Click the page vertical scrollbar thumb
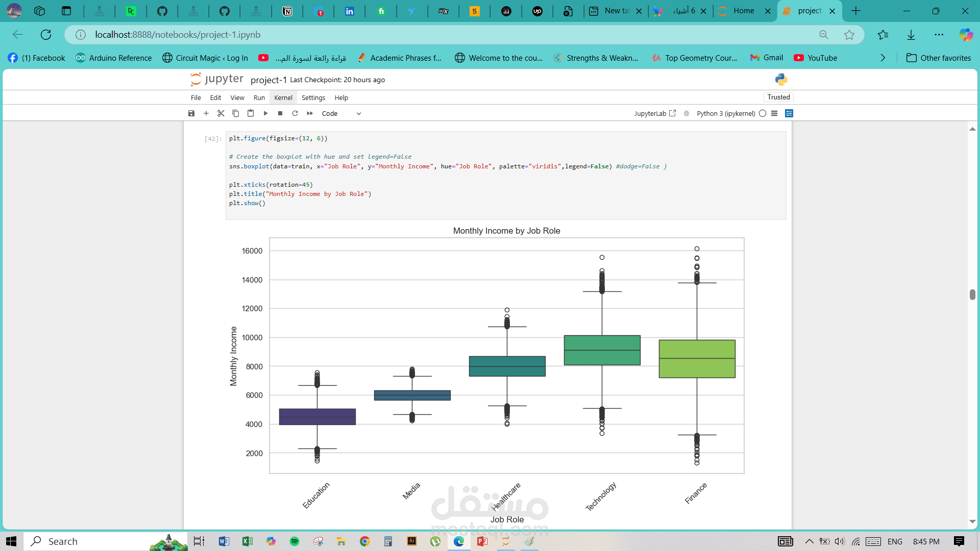The image size is (980, 551). click(x=972, y=294)
